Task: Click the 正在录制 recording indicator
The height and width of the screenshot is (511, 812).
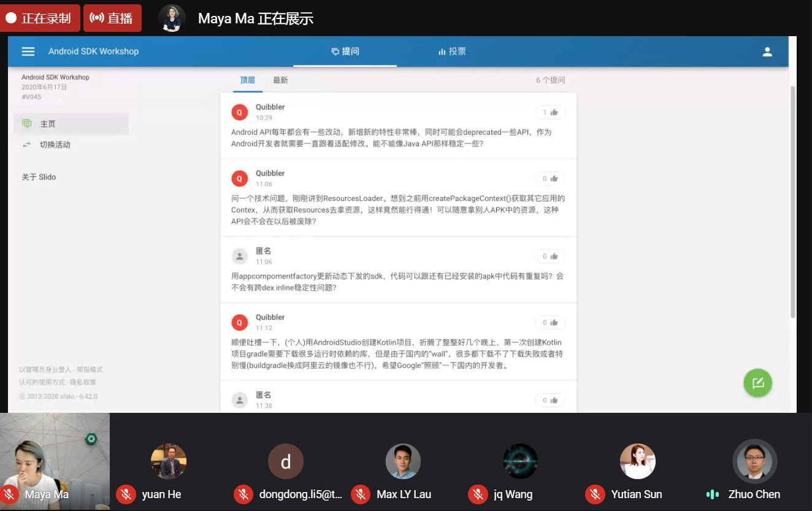Action: click(40, 18)
